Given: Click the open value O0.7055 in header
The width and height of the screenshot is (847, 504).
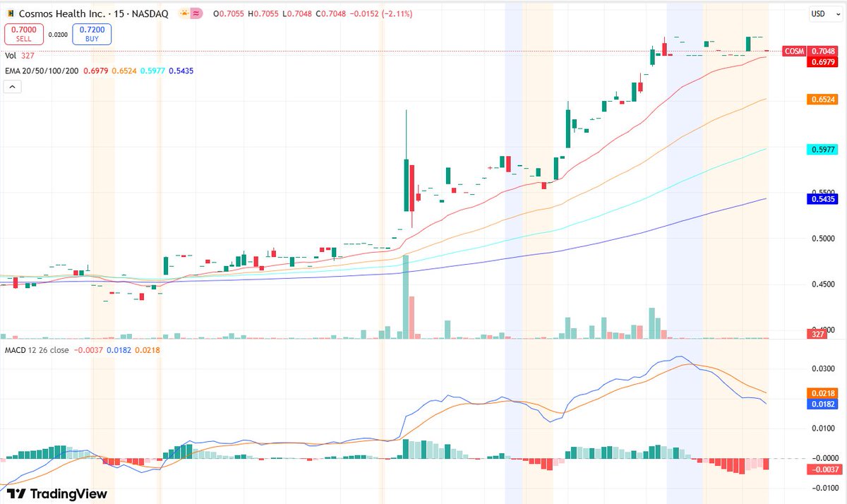Looking at the screenshot, I should pyautogui.click(x=228, y=13).
